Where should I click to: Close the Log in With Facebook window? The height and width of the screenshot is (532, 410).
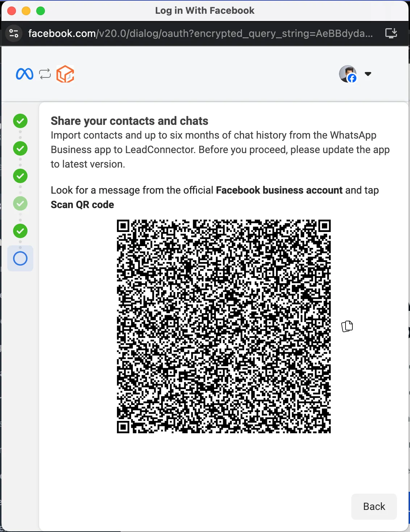[12, 11]
